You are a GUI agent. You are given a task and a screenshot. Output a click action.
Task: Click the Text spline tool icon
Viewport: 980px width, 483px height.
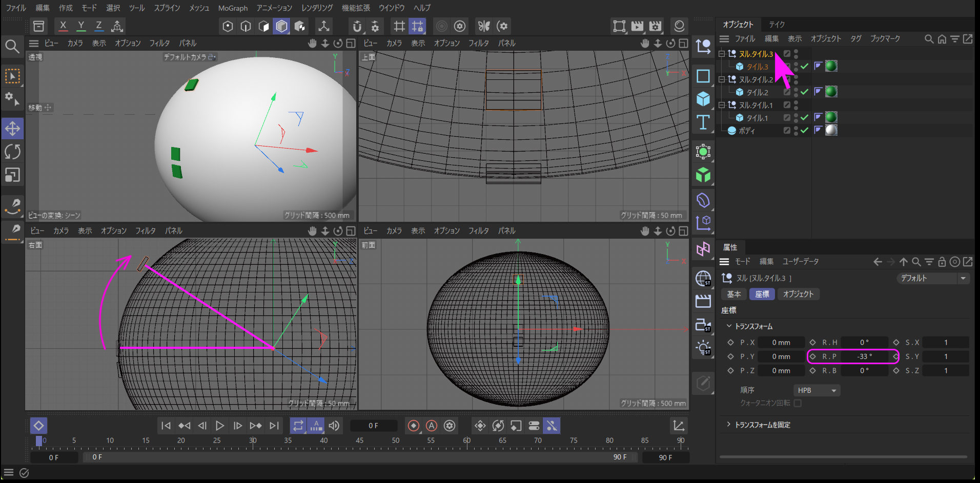pos(703,122)
